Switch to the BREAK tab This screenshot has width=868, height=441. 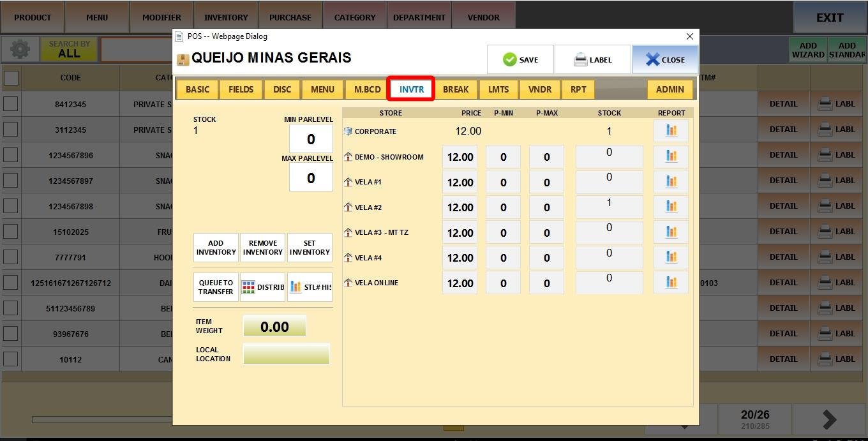(x=456, y=89)
